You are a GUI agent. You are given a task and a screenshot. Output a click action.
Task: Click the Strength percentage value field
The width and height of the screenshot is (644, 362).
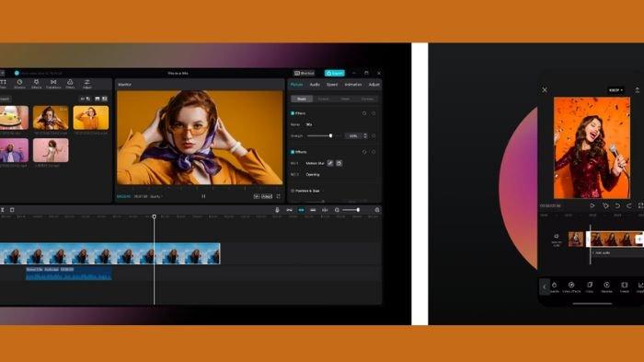click(353, 135)
